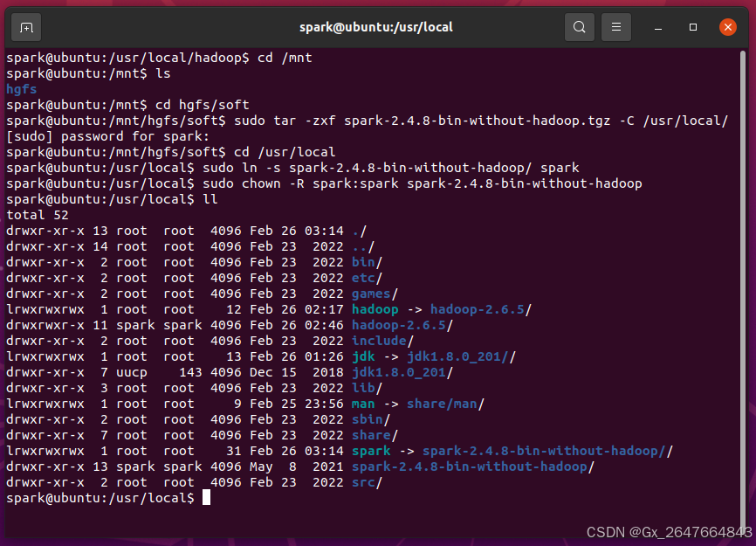
Task: Click the 'share/' directory entry
Action: pos(375,435)
